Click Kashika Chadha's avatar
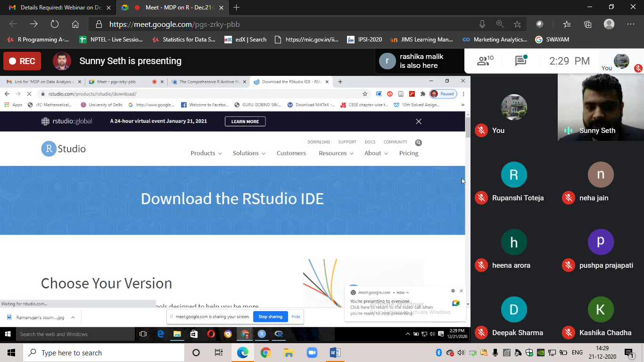This screenshot has width=644, height=362. tap(601, 310)
